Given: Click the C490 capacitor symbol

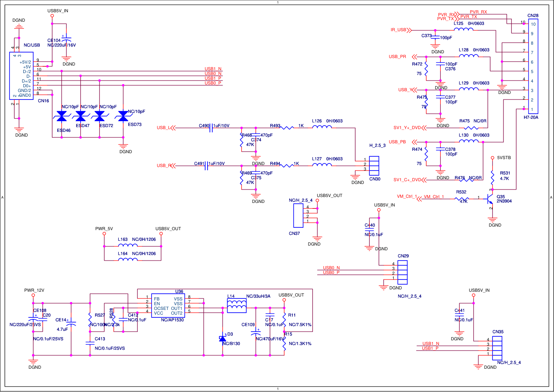Looking at the screenshot, I should pos(211,128).
